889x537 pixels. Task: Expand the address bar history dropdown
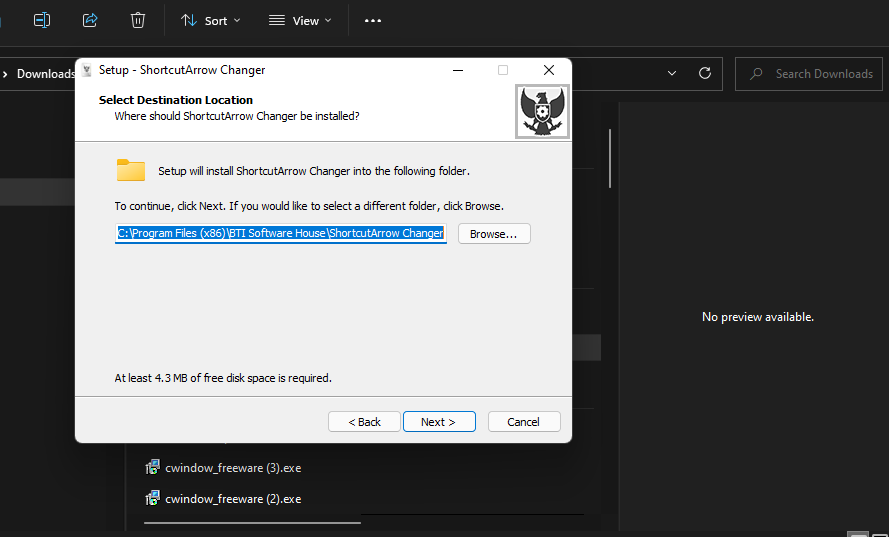click(673, 73)
